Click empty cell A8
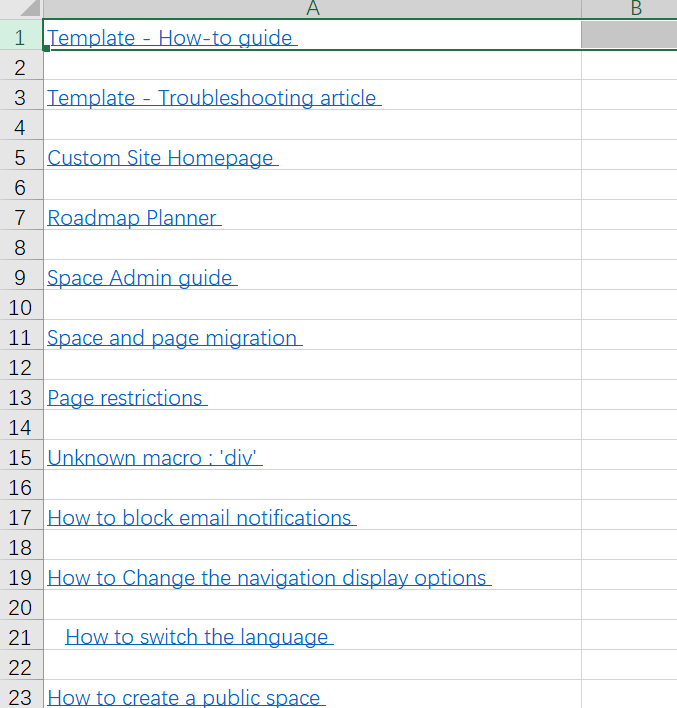This screenshot has width=677, height=708. pos(312,244)
